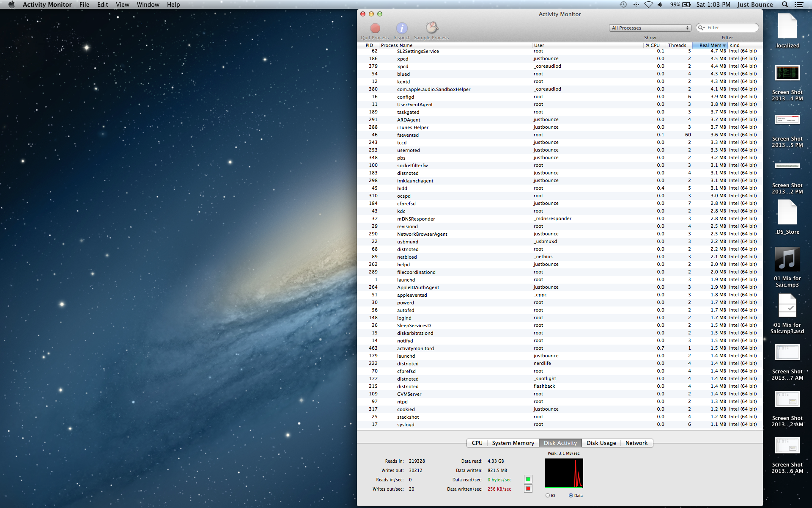
Task: Toggle Real Mem column sort arrow
Action: click(724, 45)
